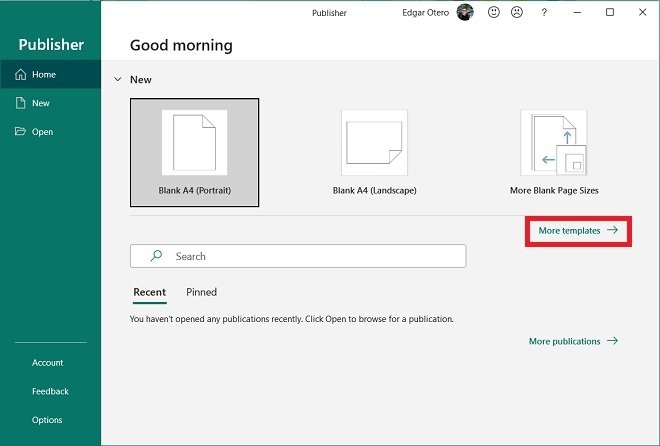Select Open in the sidebar menu
The image size is (660, 446).
click(x=51, y=132)
